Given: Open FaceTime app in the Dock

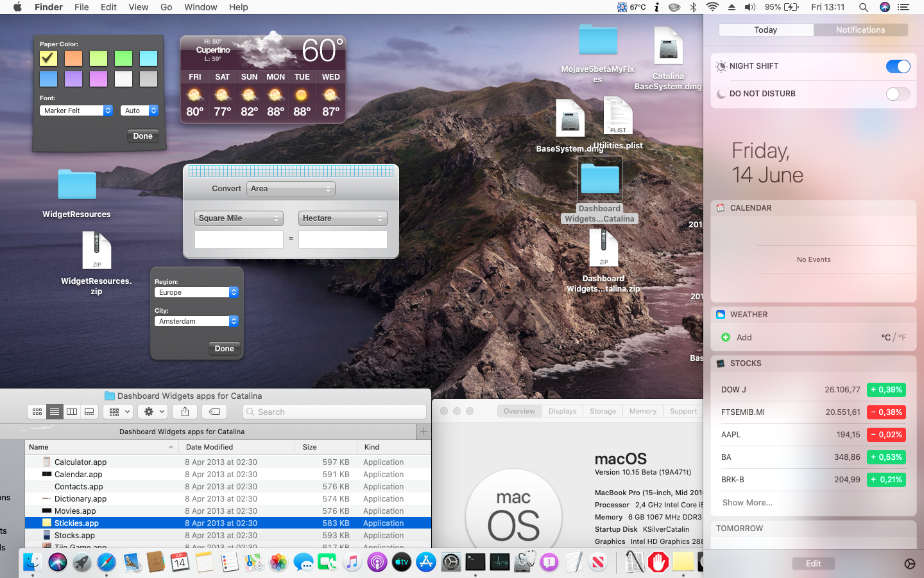Looking at the screenshot, I should (327, 563).
